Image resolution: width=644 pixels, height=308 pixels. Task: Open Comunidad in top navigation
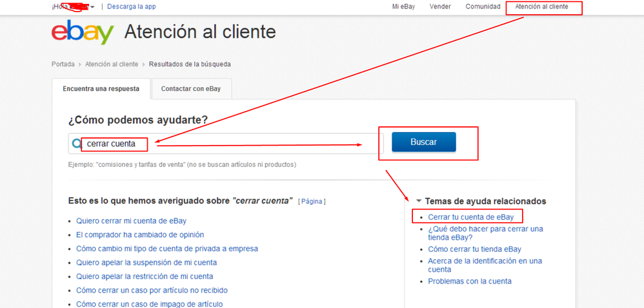pos(483,6)
